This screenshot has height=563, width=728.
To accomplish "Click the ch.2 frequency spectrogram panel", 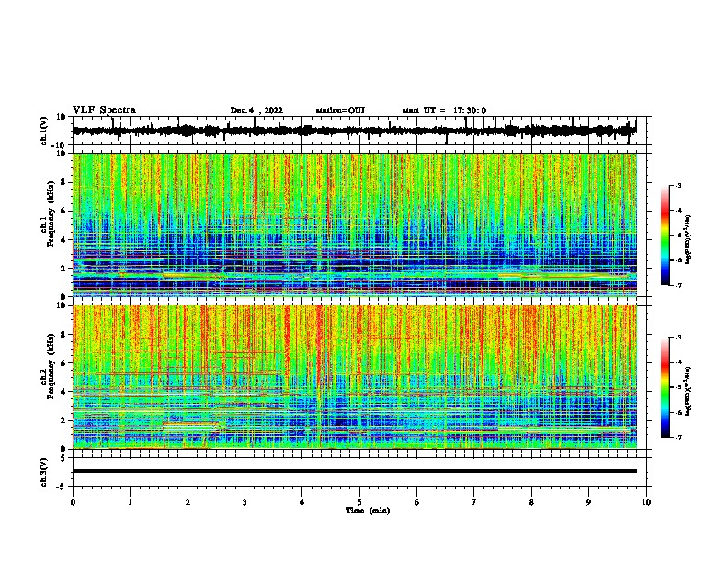I will tap(355, 377).
